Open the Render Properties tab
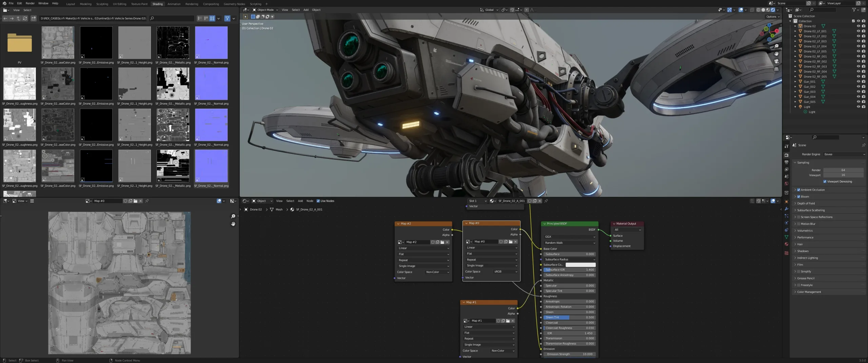 pyautogui.click(x=787, y=155)
